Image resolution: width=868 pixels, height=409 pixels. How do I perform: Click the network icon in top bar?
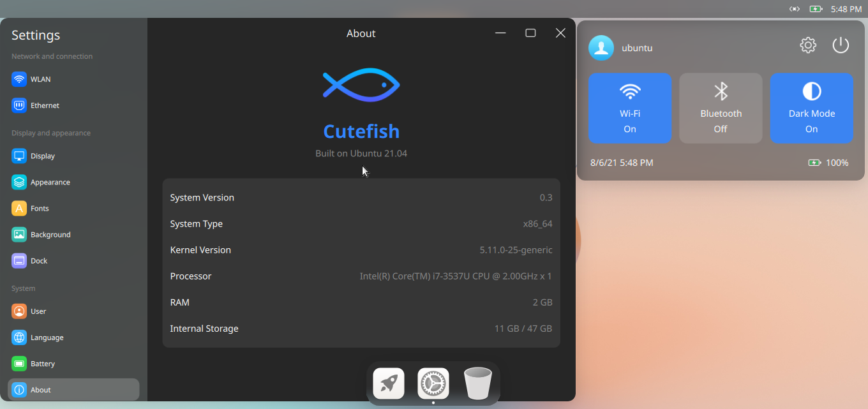coord(795,9)
